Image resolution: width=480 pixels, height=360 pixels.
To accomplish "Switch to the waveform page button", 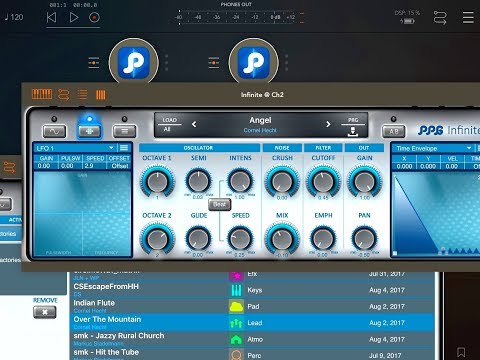I will 54,131.
